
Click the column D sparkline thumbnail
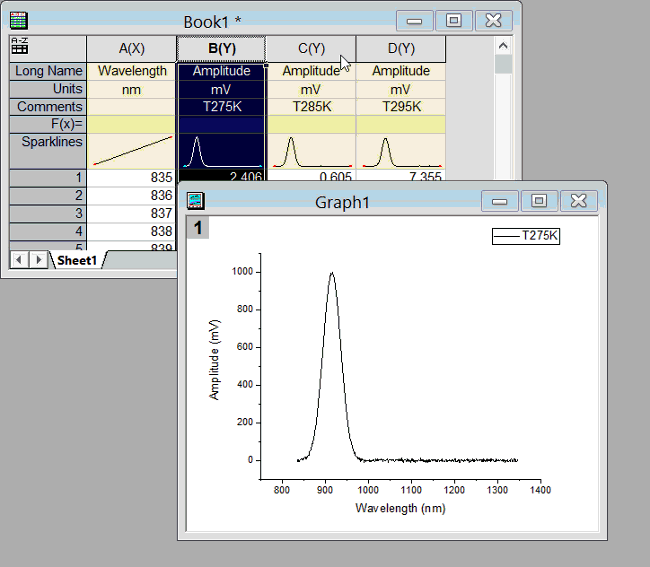400,152
